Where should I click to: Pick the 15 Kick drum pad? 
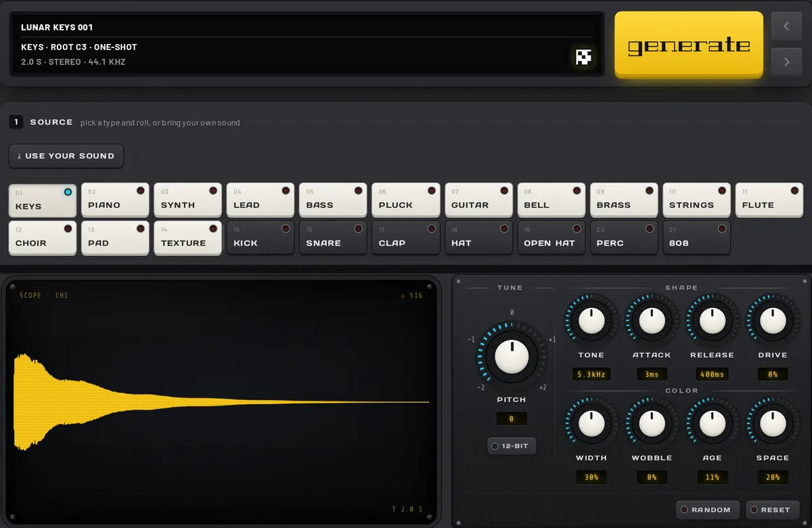pyautogui.click(x=261, y=238)
